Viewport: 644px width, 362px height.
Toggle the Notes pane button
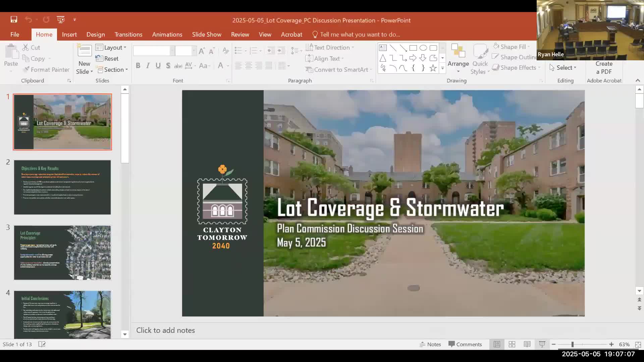[x=430, y=344]
